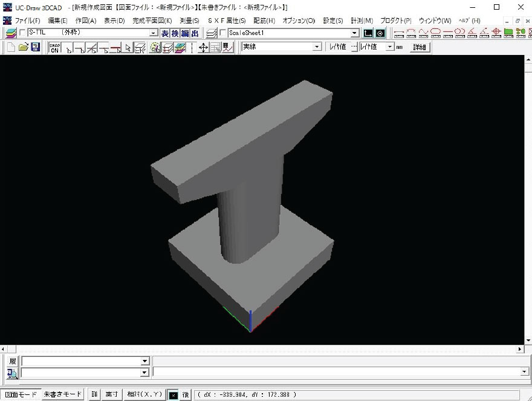This screenshot has width=532, height=401.
Task: Toggle the checkbox beside S-TTL layer
Action: point(23,33)
